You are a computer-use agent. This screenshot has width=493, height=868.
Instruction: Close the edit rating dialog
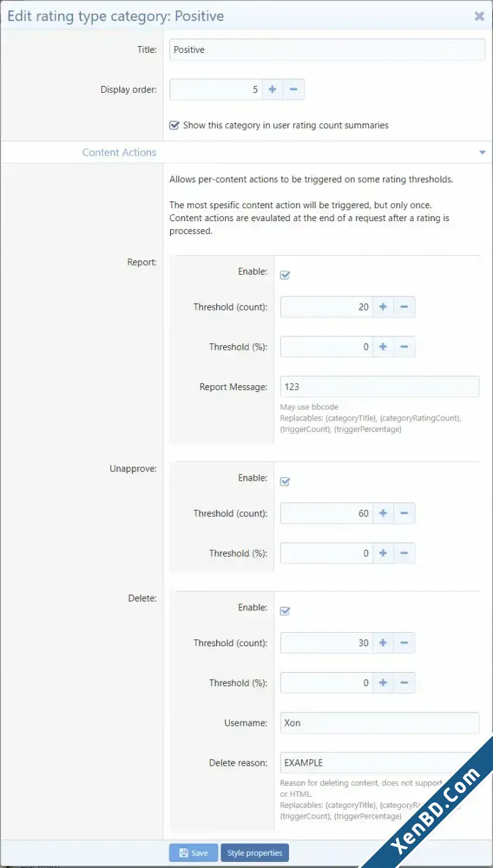click(479, 16)
